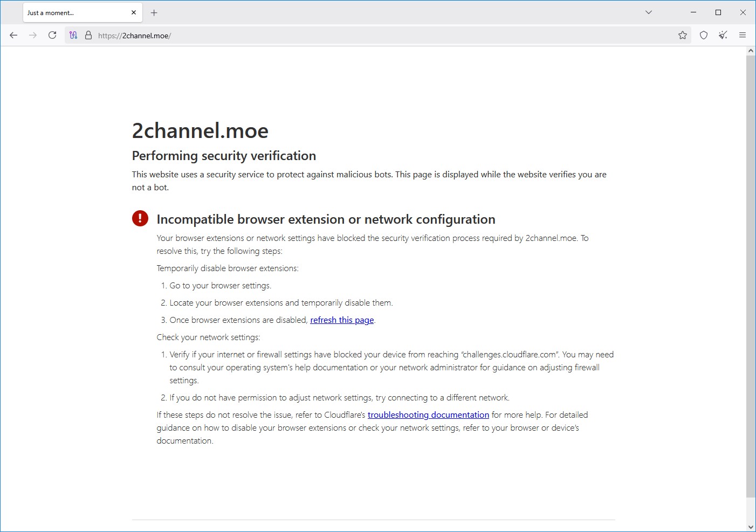The height and width of the screenshot is (532, 756).
Task: Click the scrollbar up arrow
Action: [x=751, y=51]
